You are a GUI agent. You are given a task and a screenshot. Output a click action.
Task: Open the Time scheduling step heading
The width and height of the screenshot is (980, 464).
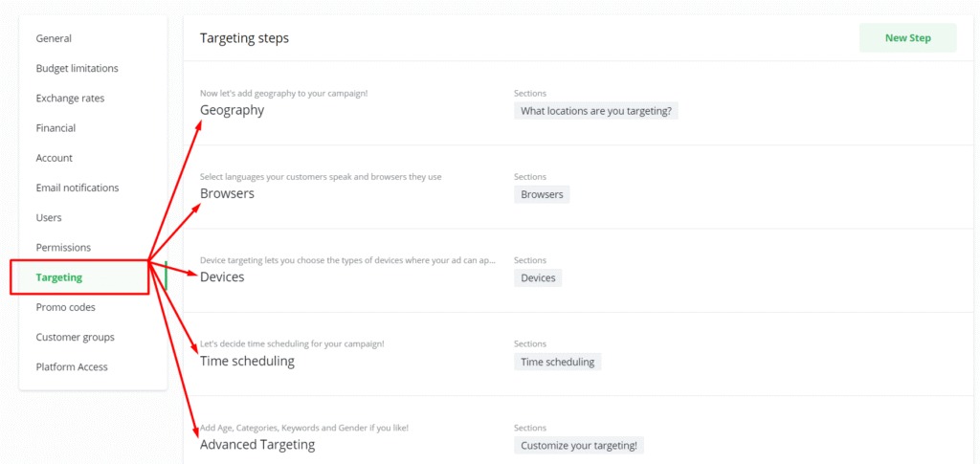pos(247,361)
